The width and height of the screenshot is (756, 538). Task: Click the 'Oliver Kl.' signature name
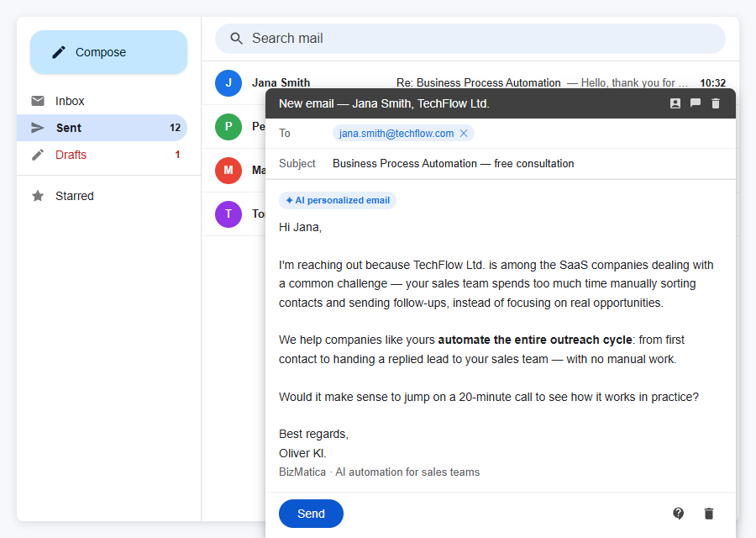pyautogui.click(x=302, y=453)
